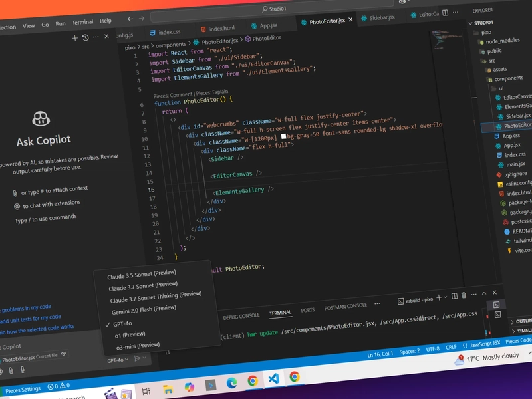Open Pieces Settings in status bar
Image resolution: width=532 pixels, height=399 pixels.
click(23, 390)
